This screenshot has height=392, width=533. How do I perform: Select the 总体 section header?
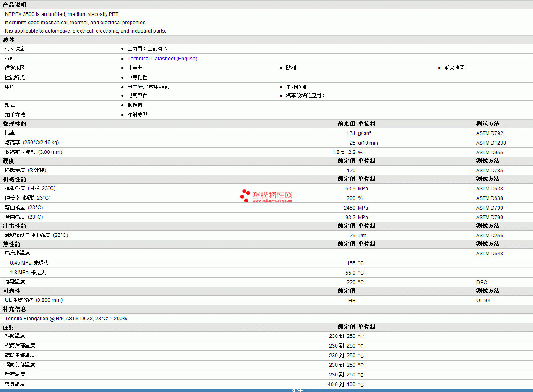tap(9, 39)
